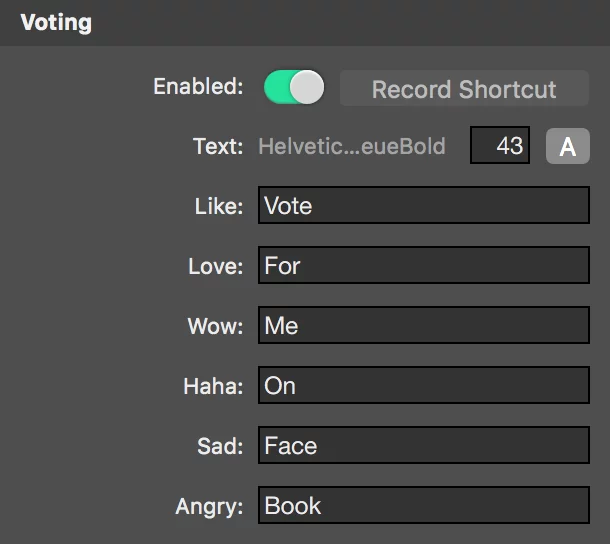Focus the Wow field containing Me
This screenshot has width=610, height=544.
click(424, 325)
